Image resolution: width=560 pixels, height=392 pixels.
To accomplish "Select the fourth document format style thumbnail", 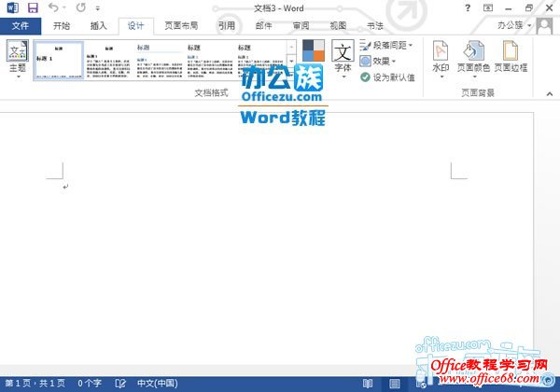I will (210, 60).
